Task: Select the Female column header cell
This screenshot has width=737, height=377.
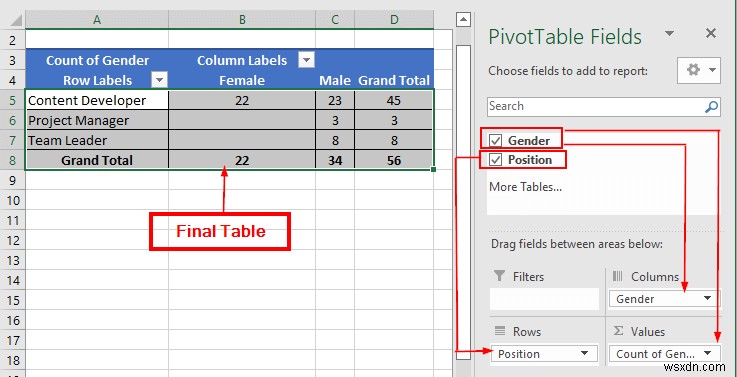Action: (x=242, y=80)
